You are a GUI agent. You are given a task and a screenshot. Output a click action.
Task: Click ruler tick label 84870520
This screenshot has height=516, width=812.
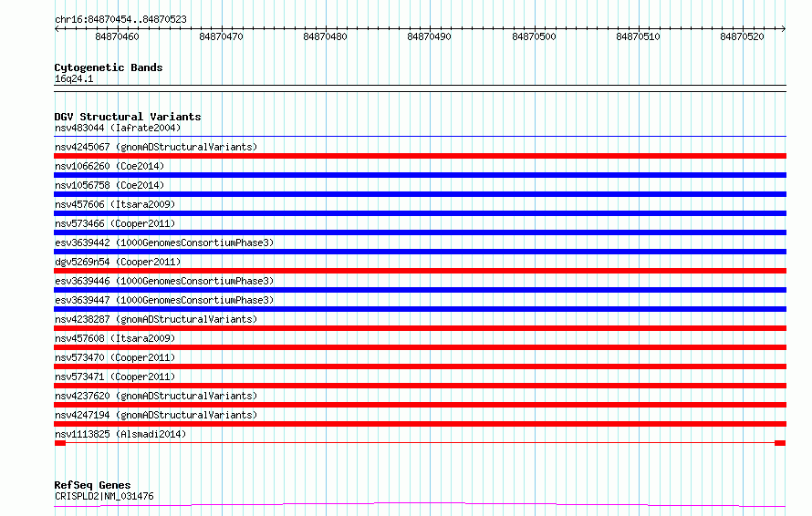pyautogui.click(x=742, y=36)
